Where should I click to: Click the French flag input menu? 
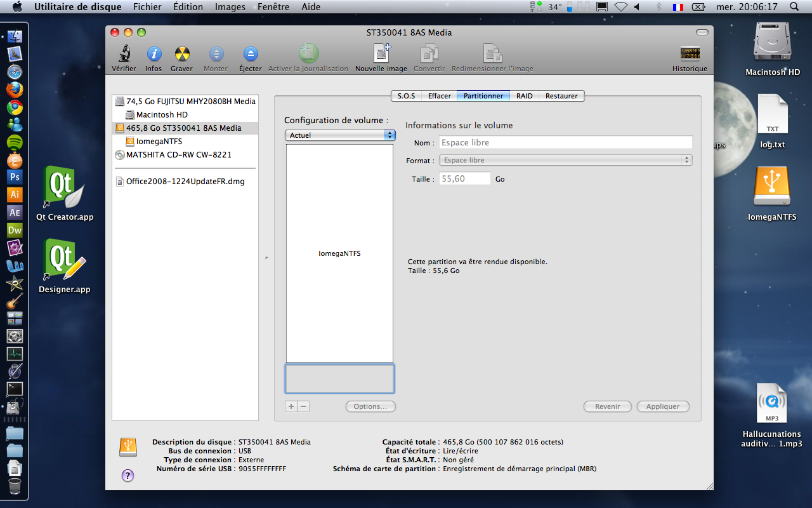coord(678,7)
